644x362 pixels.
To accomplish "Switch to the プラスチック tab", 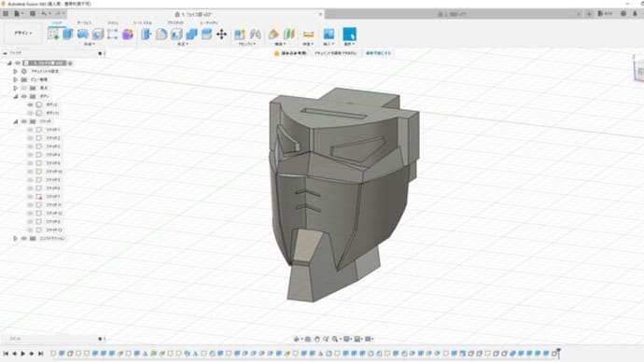I will pyautogui.click(x=175, y=23).
